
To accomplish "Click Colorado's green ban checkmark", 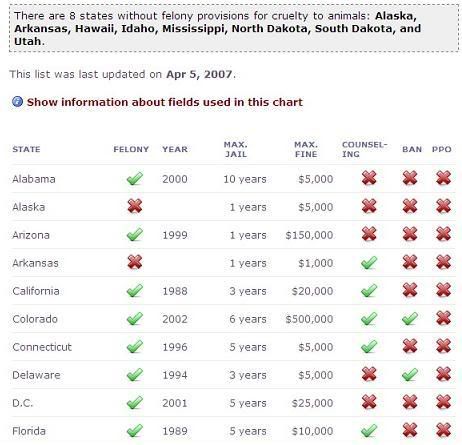I will point(410,319).
